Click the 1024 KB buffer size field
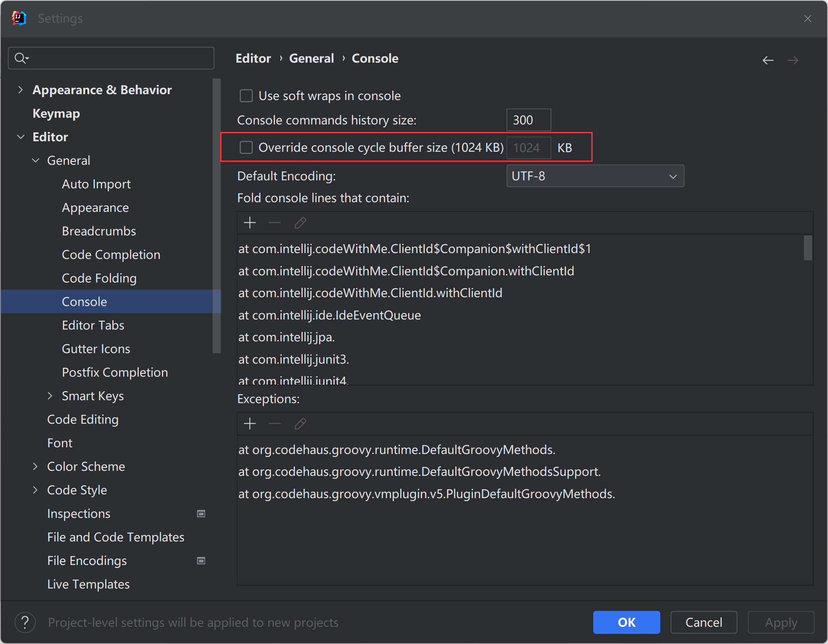 point(529,148)
